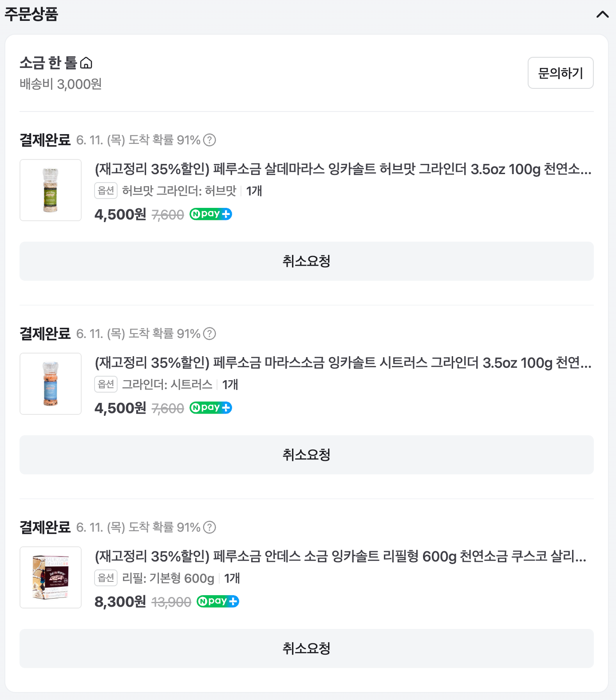Open the 허브맛 그라인더 product title link
Image resolution: width=616 pixels, height=700 pixels.
pos(343,169)
